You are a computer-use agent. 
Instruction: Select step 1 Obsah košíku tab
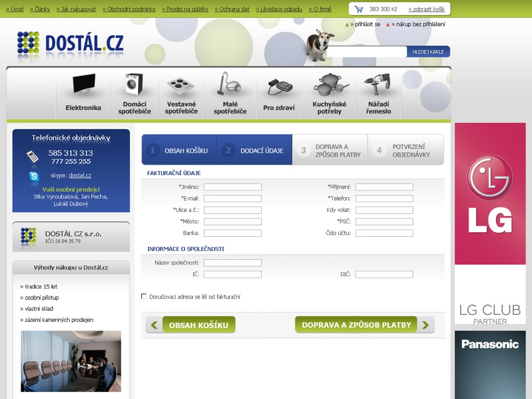point(179,150)
